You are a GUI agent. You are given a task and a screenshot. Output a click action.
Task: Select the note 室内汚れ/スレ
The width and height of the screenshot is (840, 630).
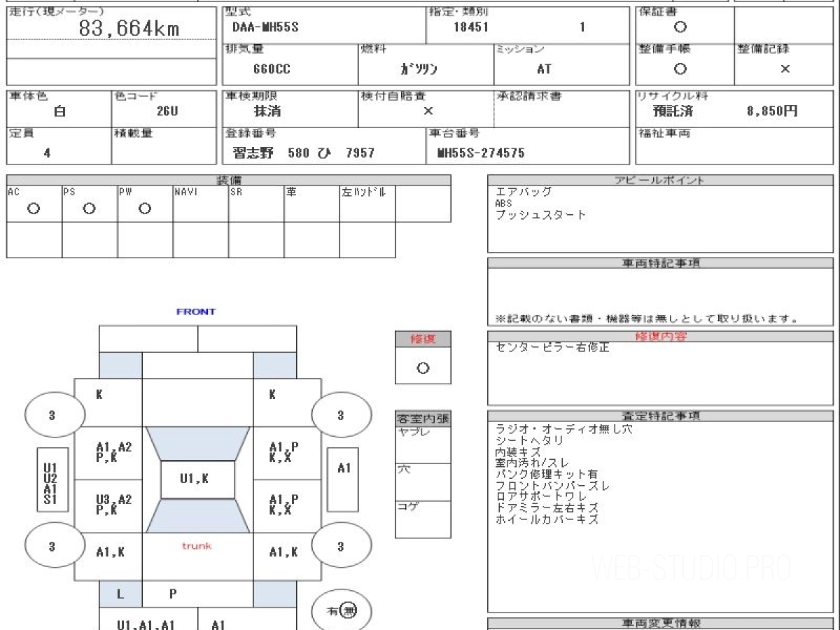532,463
